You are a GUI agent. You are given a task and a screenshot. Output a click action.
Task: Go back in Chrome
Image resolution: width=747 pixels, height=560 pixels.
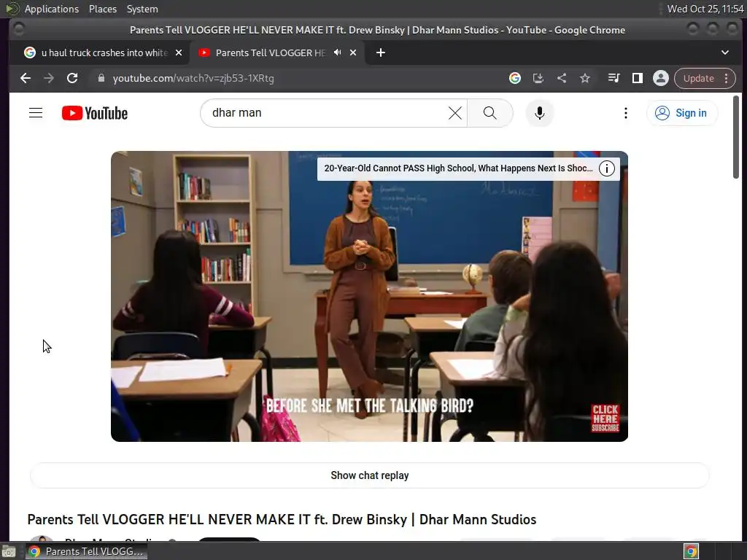point(26,78)
